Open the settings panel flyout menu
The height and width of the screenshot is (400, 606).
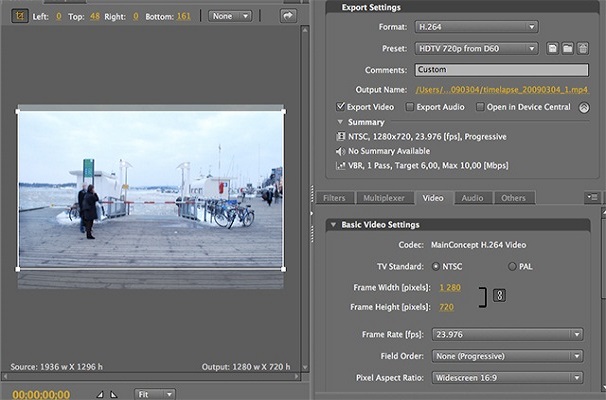[593, 198]
